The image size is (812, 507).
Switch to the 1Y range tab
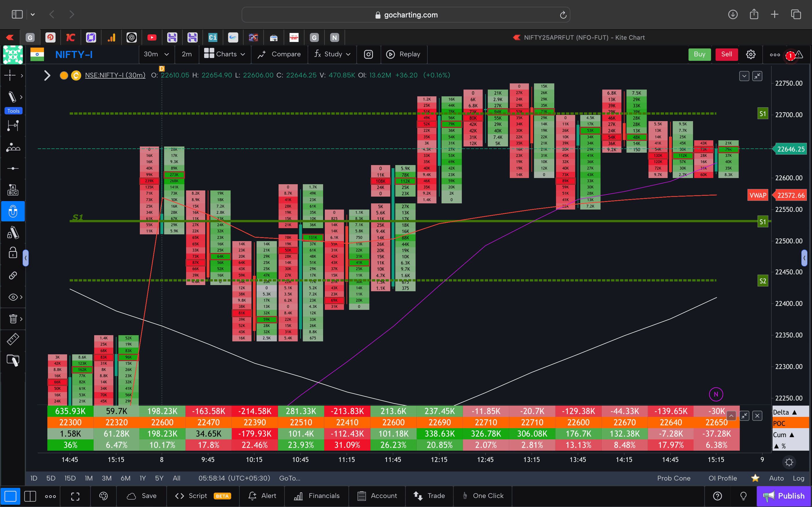coord(142,478)
